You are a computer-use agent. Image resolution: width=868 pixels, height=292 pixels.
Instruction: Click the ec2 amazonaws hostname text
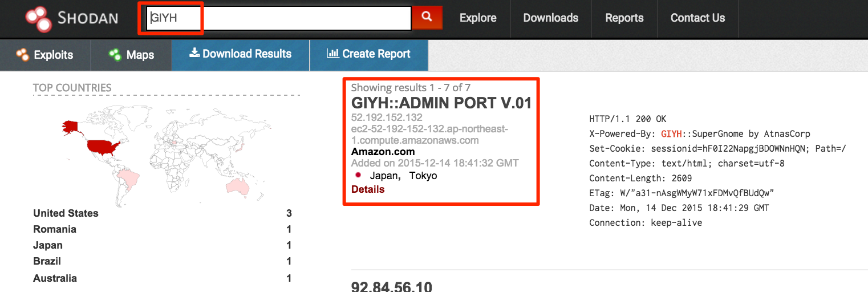pos(429,135)
